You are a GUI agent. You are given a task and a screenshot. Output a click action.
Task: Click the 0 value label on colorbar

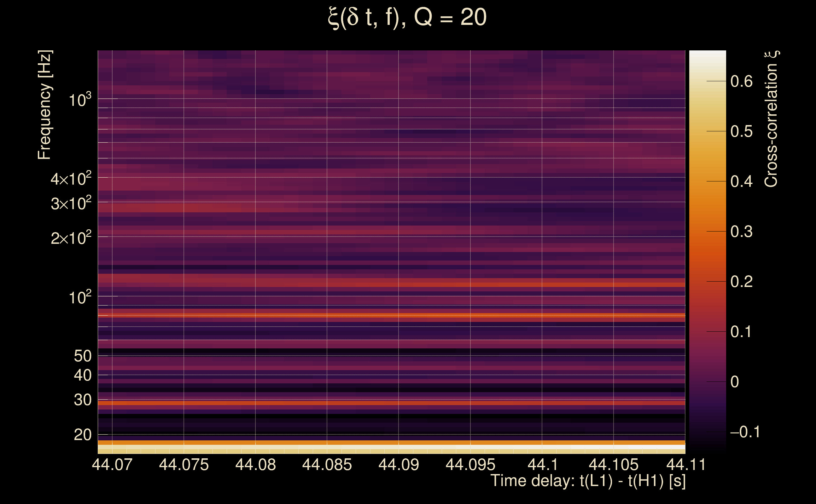pos(735,382)
